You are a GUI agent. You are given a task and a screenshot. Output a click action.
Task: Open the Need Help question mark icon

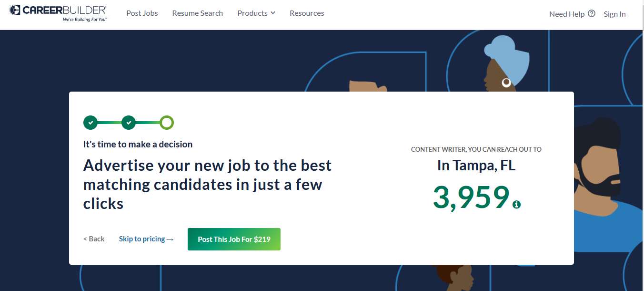[592, 13]
